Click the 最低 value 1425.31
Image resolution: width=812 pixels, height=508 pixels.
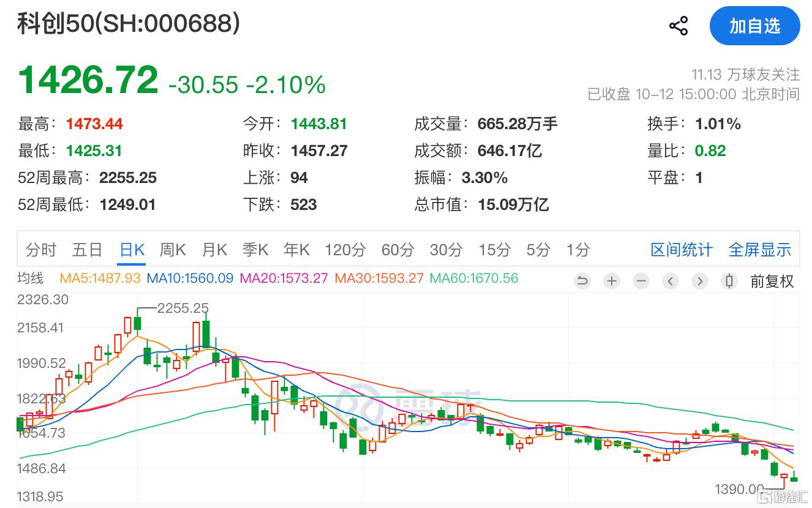tap(94, 151)
